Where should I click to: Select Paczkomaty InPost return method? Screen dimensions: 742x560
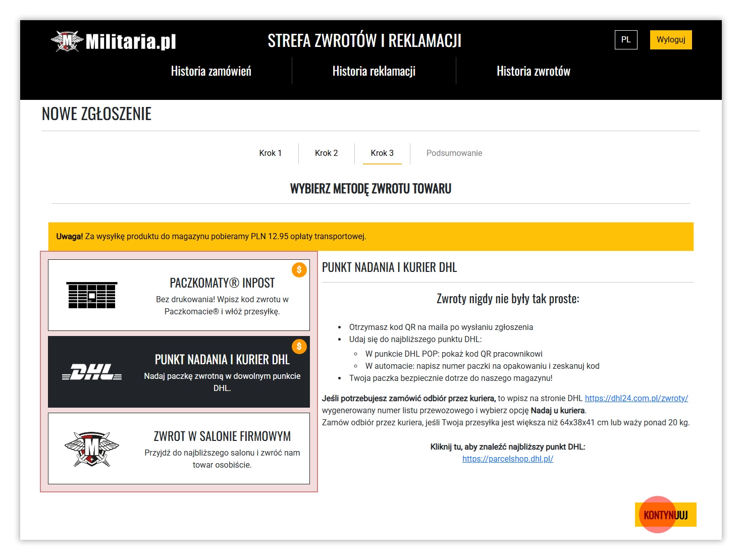pyautogui.click(x=222, y=296)
